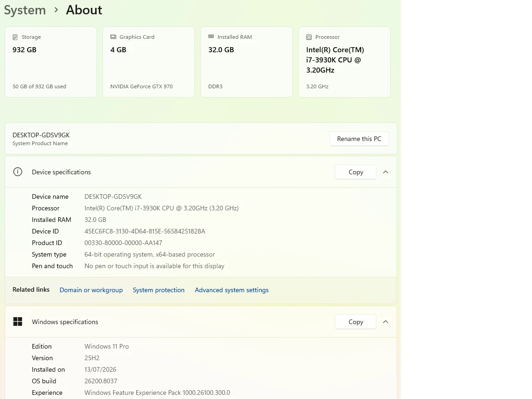The image size is (532, 399).
Task: Click 'System Product Name' text
Action: (x=40, y=143)
